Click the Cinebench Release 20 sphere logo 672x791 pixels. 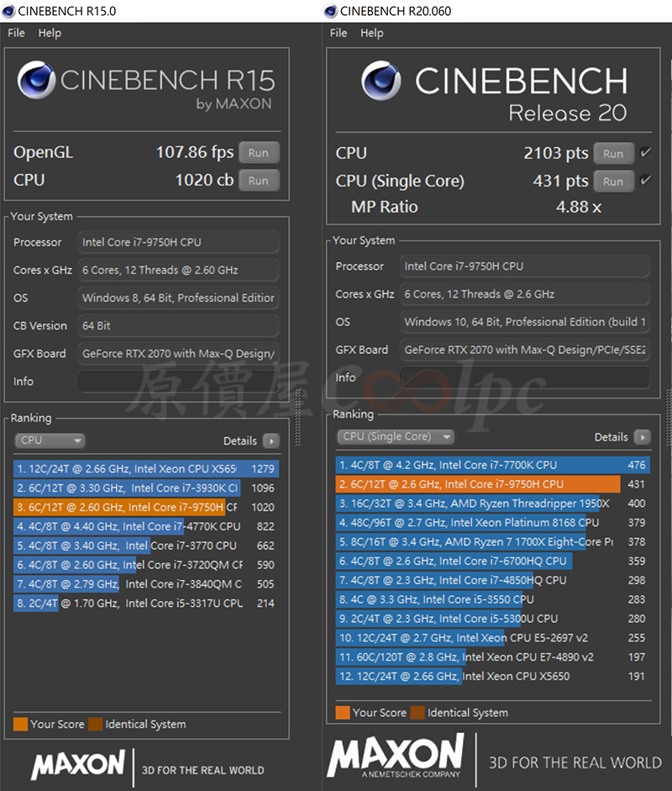(381, 80)
